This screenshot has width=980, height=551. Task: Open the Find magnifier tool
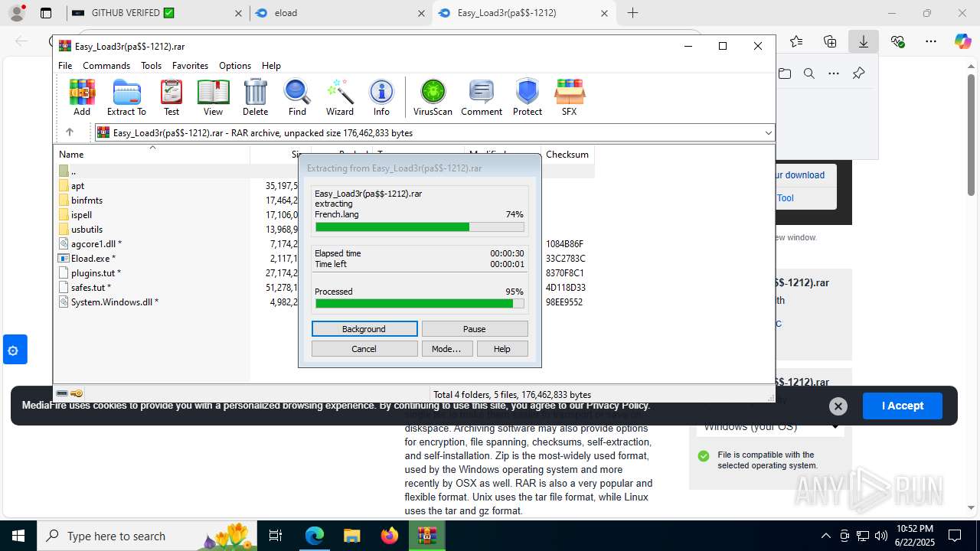pyautogui.click(x=297, y=97)
